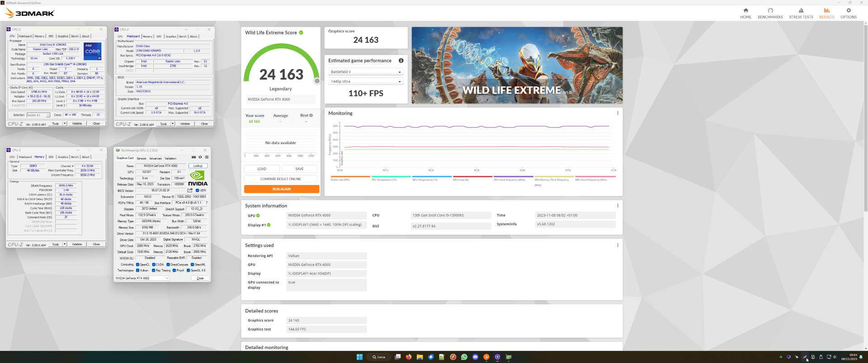Click GPU-Z refresh icon
Image resolution: width=868 pixels, height=363 pixels.
[x=200, y=158]
